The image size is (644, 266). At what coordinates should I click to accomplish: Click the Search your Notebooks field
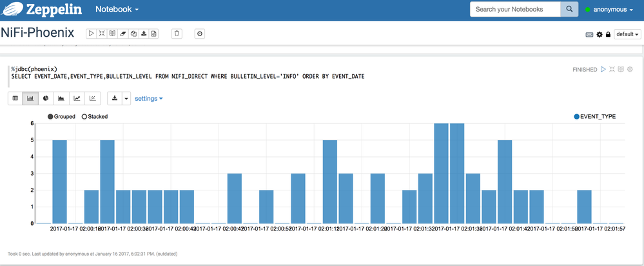tap(515, 10)
